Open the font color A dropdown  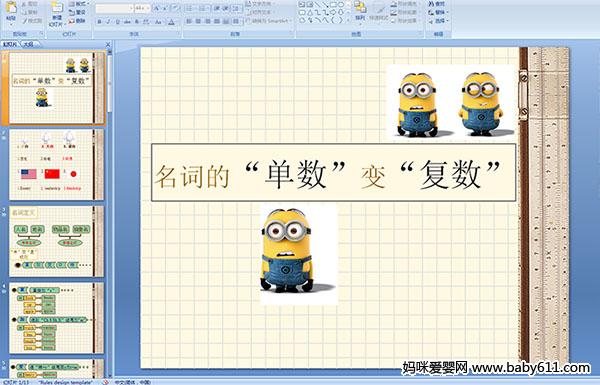[171, 22]
